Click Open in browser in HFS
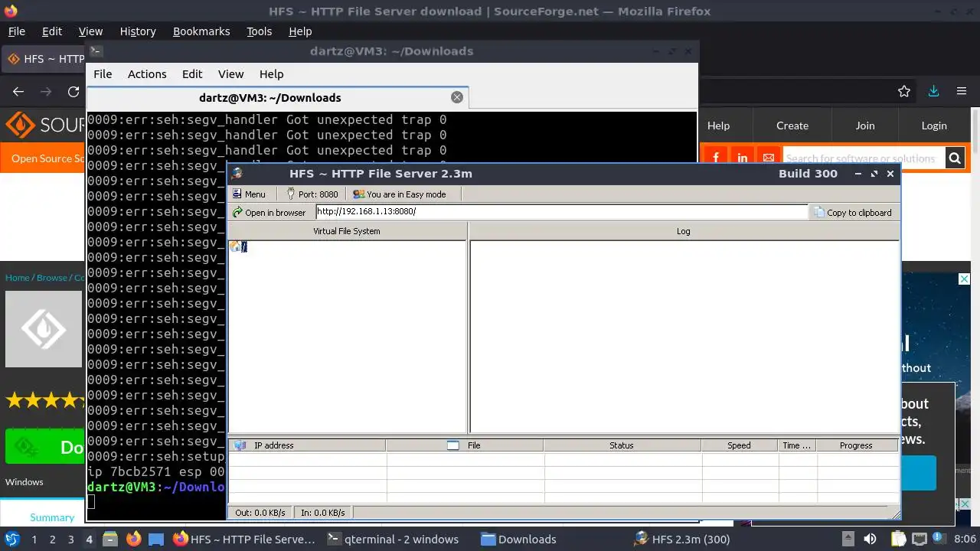Viewport: 980px width, 551px height. 269,212
